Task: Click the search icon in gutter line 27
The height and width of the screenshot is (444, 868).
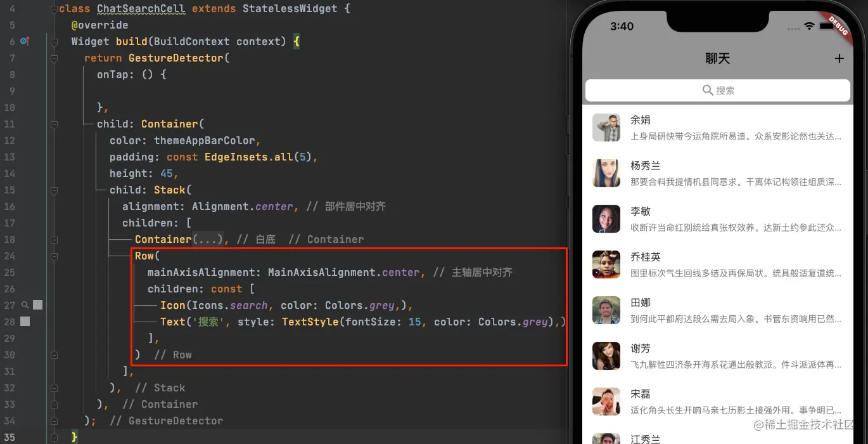Action: click(x=25, y=305)
